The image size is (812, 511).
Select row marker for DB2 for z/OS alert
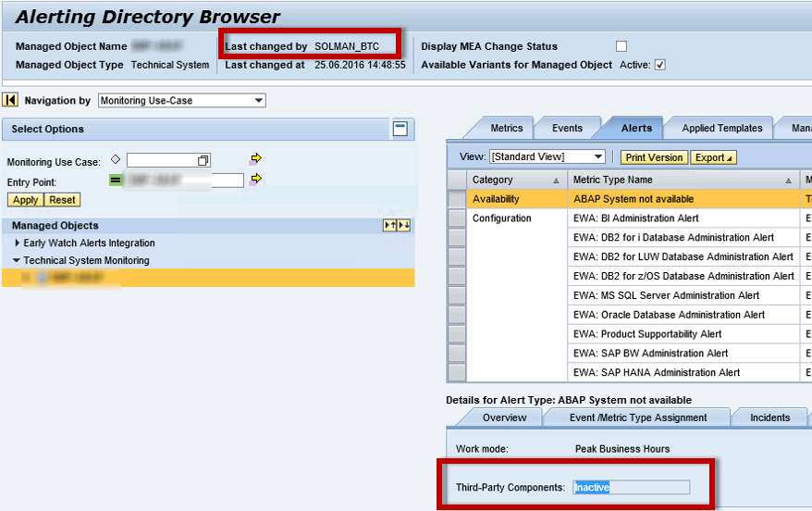pyautogui.click(x=457, y=276)
